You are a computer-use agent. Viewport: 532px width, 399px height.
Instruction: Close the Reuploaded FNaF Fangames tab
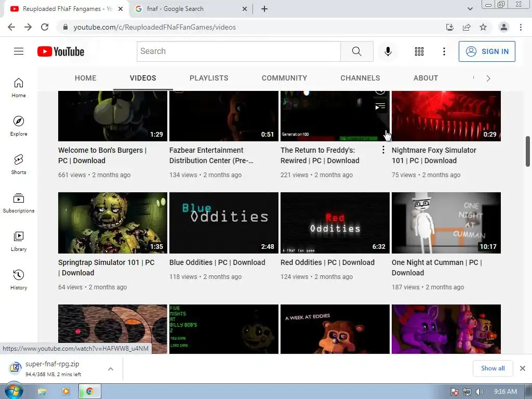click(x=121, y=9)
